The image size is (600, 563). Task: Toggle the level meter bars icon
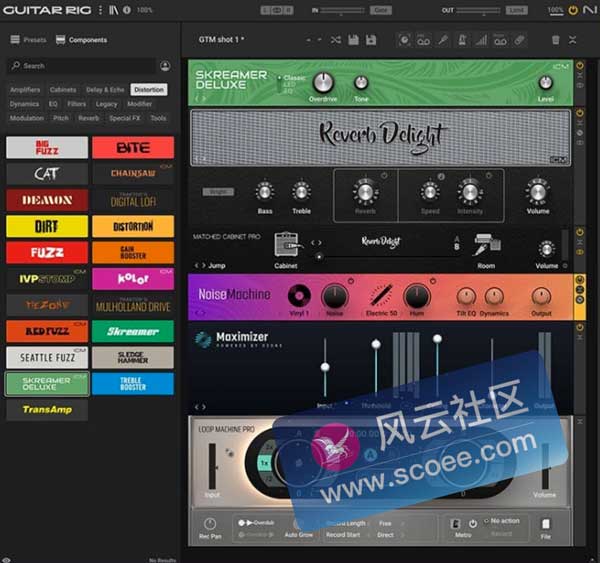point(481,40)
